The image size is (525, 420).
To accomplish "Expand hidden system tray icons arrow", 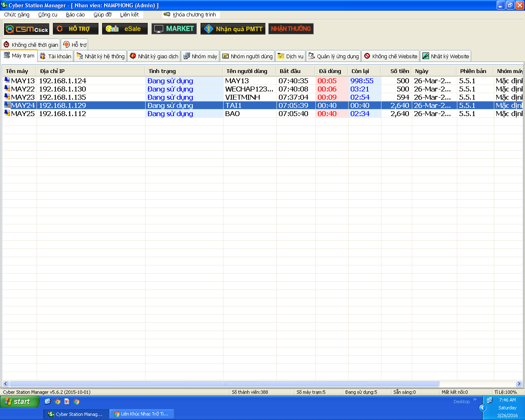I will [x=482, y=408].
